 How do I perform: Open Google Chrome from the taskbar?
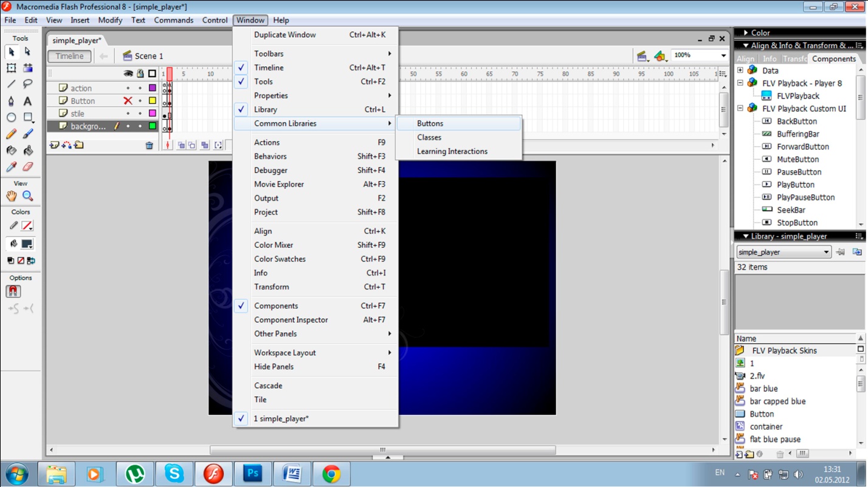click(331, 474)
